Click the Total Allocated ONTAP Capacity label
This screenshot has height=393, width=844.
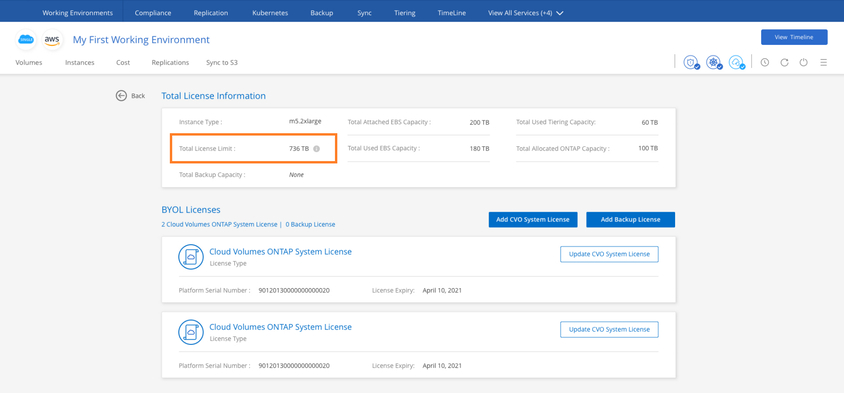563,149
